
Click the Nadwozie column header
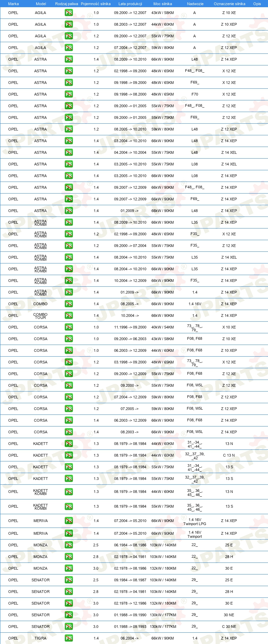pos(195,4)
